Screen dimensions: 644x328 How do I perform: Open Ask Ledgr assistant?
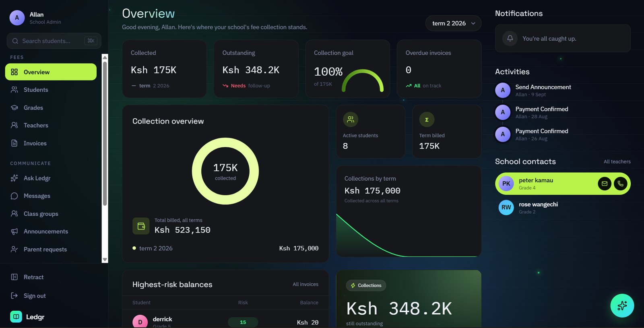(x=51, y=178)
